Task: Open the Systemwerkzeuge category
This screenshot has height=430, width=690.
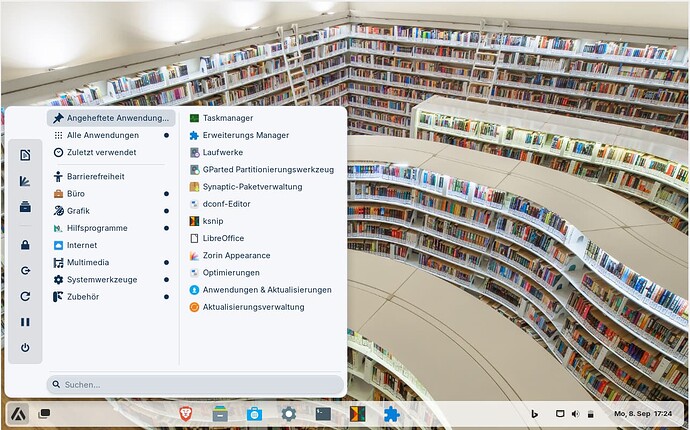Action: tap(111, 279)
